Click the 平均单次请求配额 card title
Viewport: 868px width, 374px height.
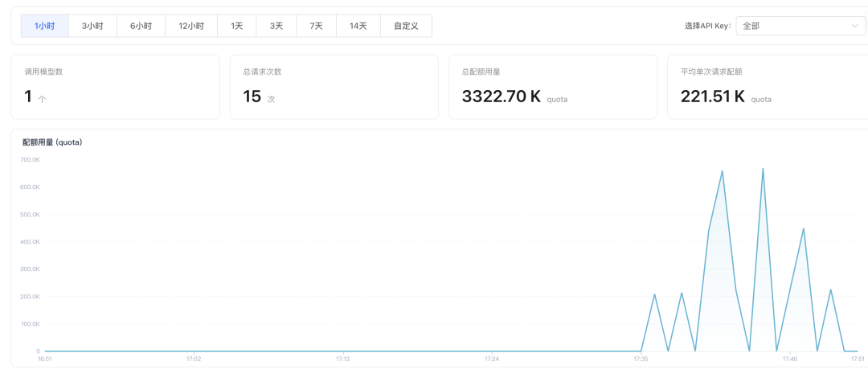(x=711, y=72)
